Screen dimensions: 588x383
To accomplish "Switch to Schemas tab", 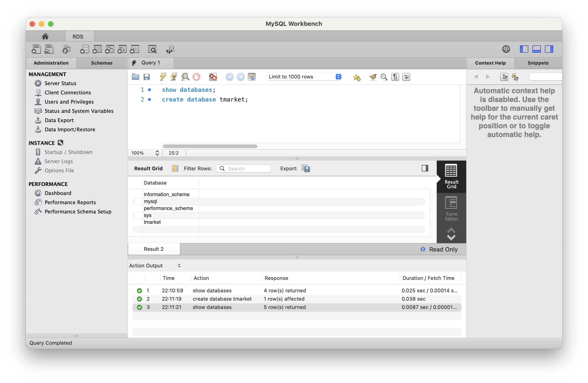I will [102, 63].
